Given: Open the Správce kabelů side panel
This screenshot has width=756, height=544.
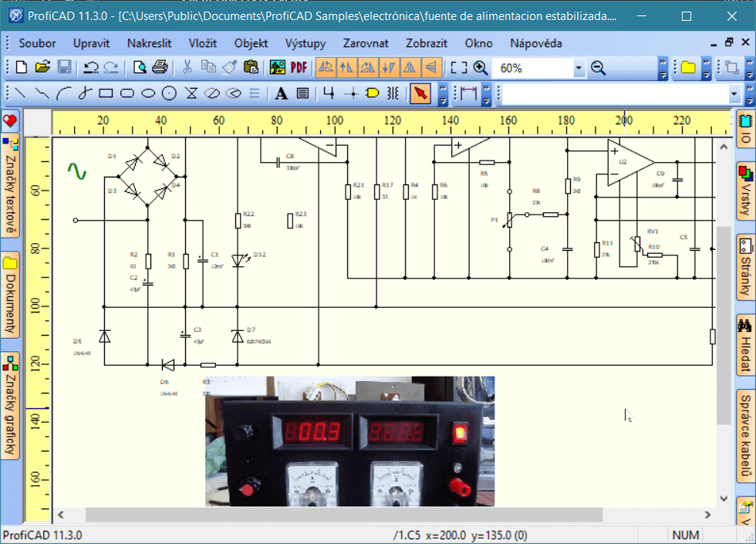Looking at the screenshot, I should pyautogui.click(x=745, y=435).
